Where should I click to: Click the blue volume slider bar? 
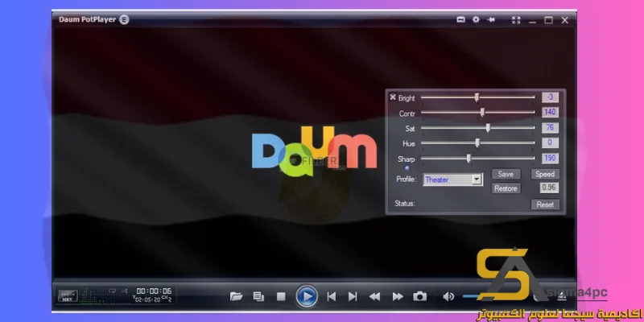pos(473,296)
